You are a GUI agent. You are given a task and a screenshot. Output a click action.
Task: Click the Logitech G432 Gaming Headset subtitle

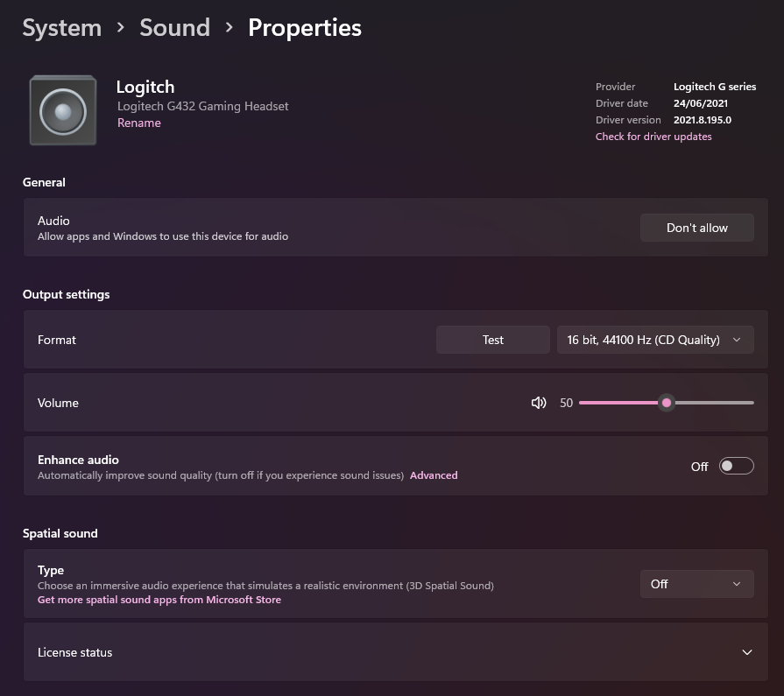(203, 106)
